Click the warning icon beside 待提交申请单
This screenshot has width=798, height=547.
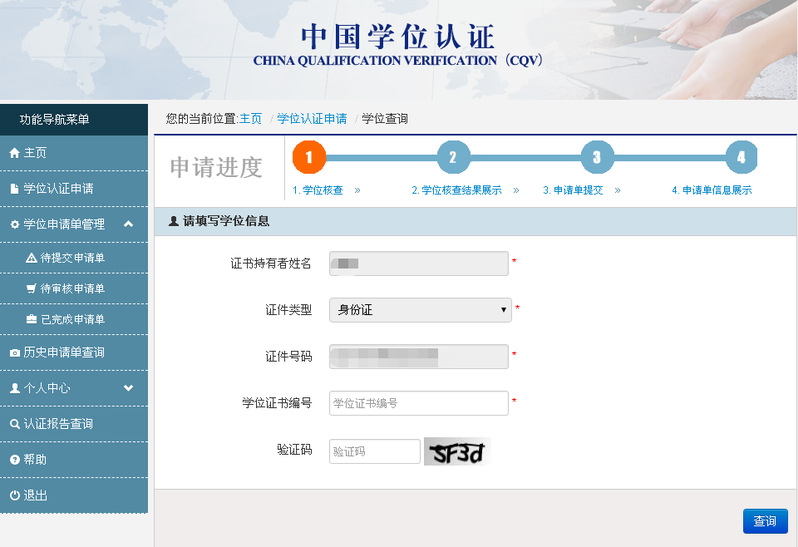(31, 258)
